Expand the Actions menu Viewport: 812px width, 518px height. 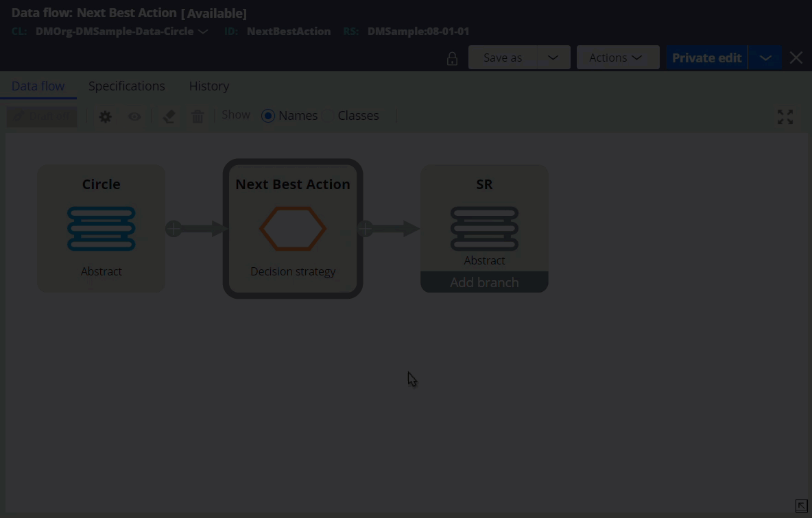coord(617,58)
